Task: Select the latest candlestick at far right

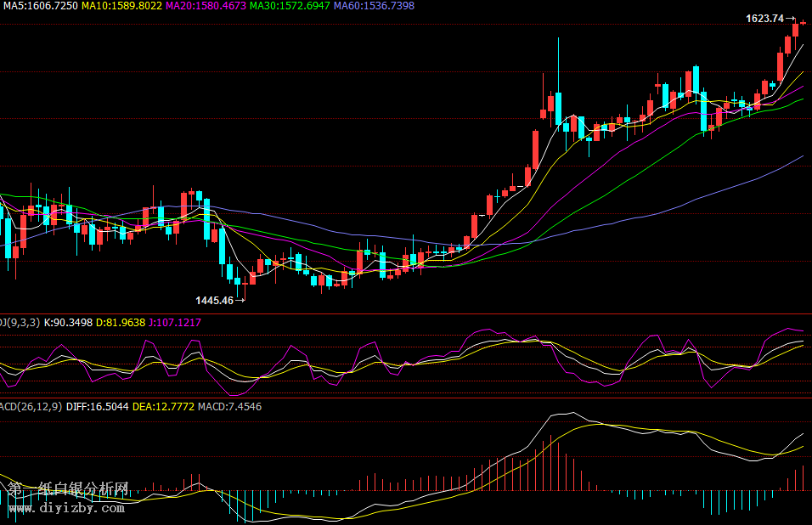Action: (803, 23)
